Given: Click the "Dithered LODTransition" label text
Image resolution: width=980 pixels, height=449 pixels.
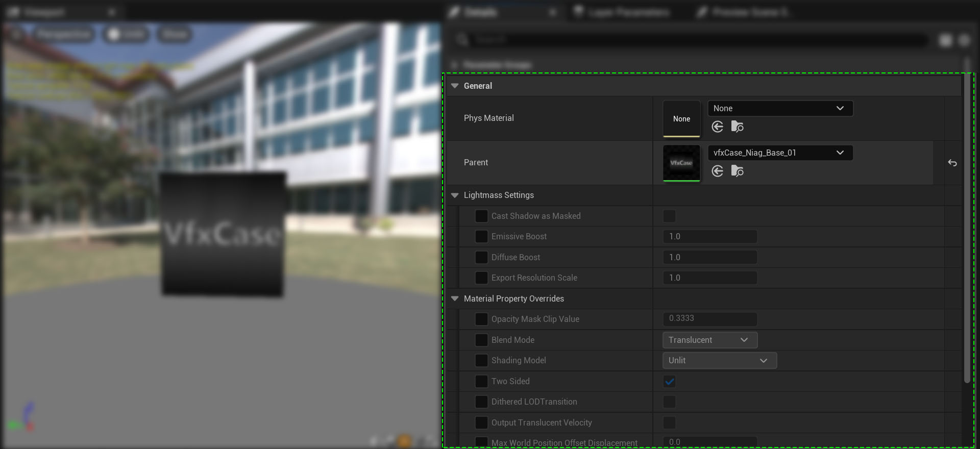Looking at the screenshot, I should (534, 402).
